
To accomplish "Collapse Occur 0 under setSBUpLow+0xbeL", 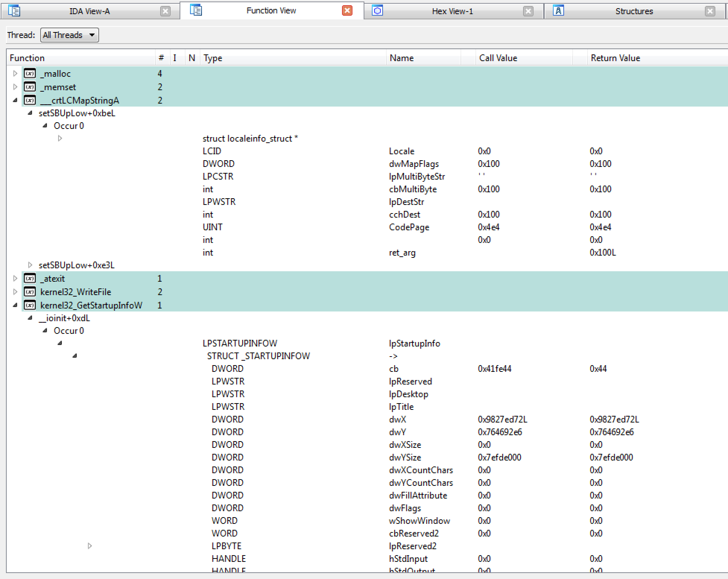I will coord(45,126).
